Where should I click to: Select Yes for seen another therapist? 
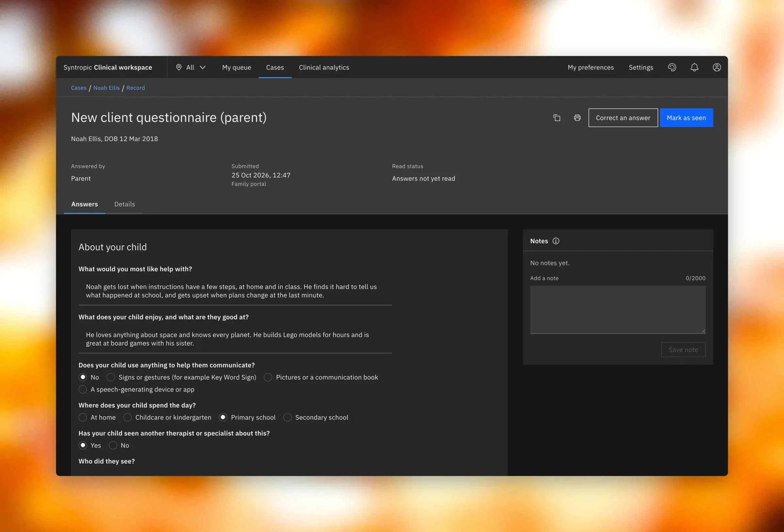(x=83, y=445)
